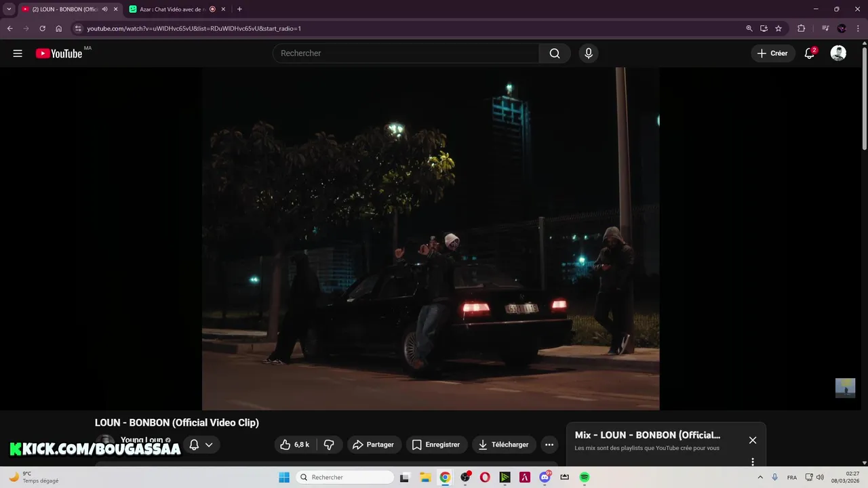The width and height of the screenshot is (868, 488).
Task: Toggle channel notification bell dropdown
Action: 201,445
